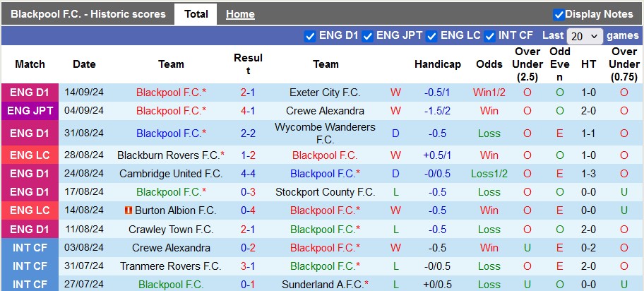Click the ENG JPT competition label
Image resolution: width=644 pixels, height=291 pixels.
(x=30, y=111)
